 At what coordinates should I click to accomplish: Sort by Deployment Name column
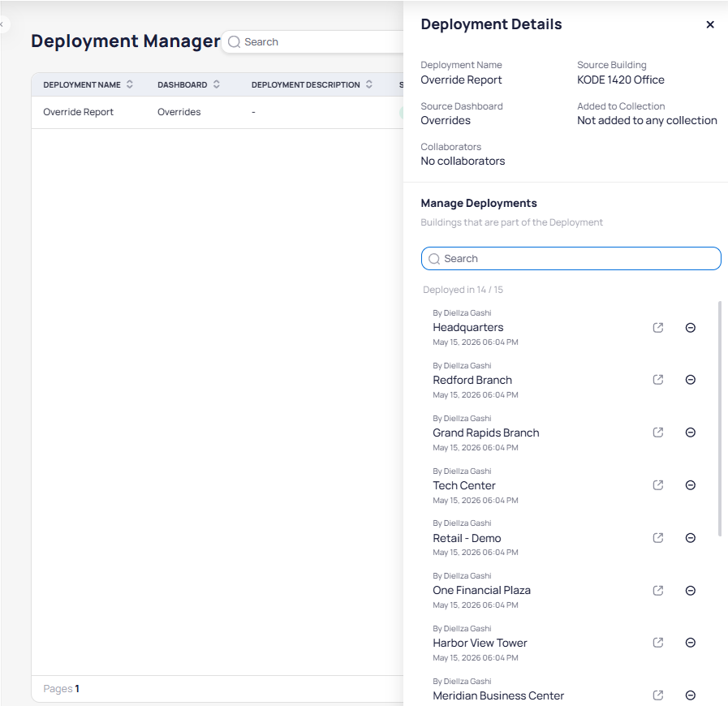click(130, 84)
